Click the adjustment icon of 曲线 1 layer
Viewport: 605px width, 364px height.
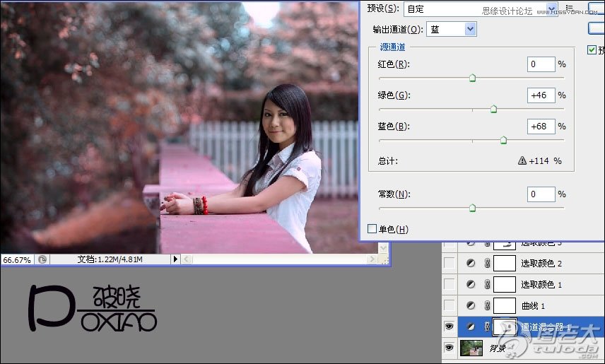click(471, 305)
